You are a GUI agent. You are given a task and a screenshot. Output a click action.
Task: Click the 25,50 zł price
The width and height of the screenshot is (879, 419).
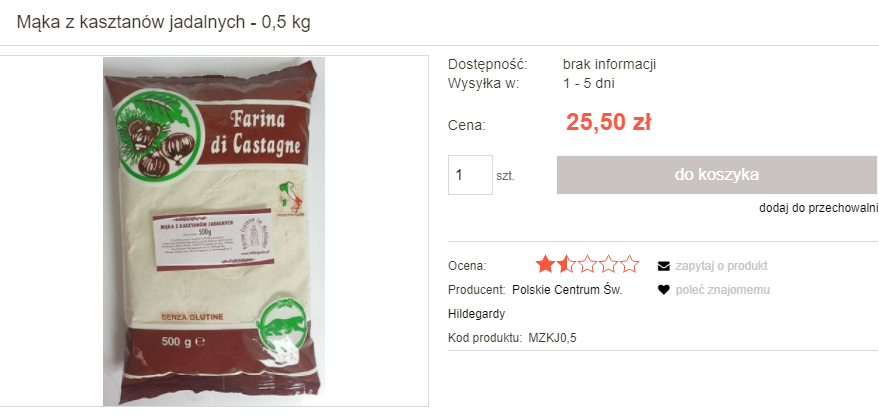(608, 122)
